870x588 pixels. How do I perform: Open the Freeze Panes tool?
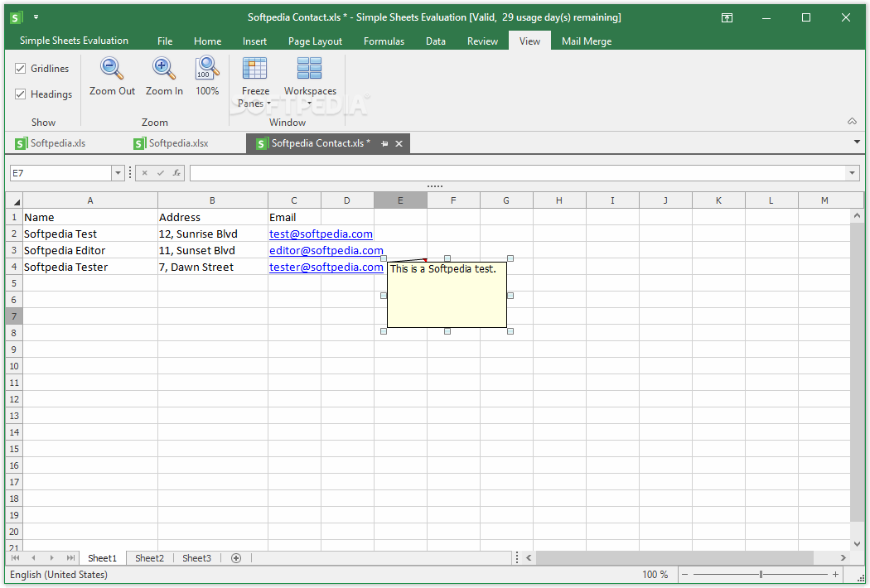(254, 82)
